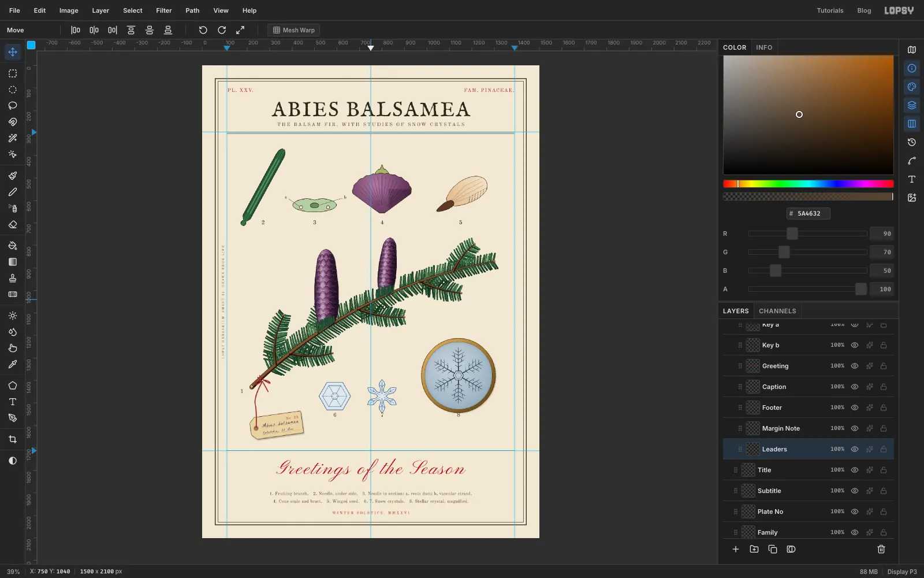The image size is (924, 578).
Task: Click the foreground color swatch above the toolbar
Action: point(31,45)
